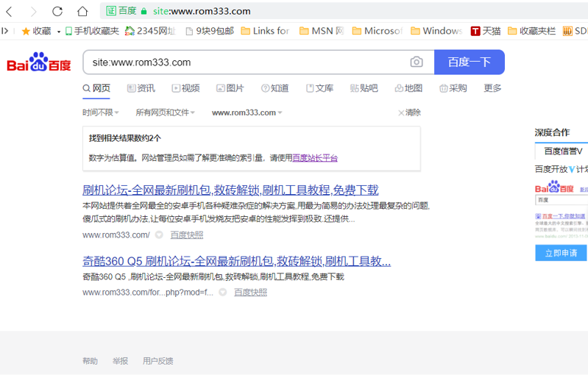Click the Baidu logo
The width and height of the screenshot is (588, 383).
39,63
